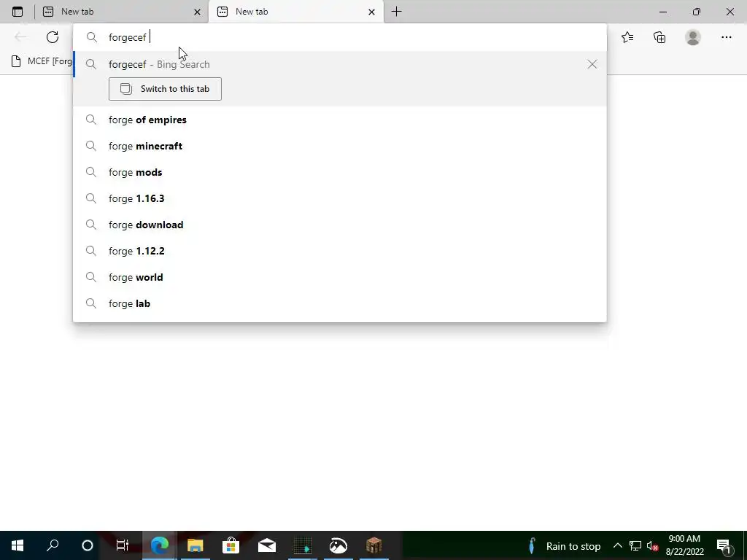Image resolution: width=747 pixels, height=560 pixels.
Task: Select suggestion 'forge of empires'
Action: click(x=340, y=120)
